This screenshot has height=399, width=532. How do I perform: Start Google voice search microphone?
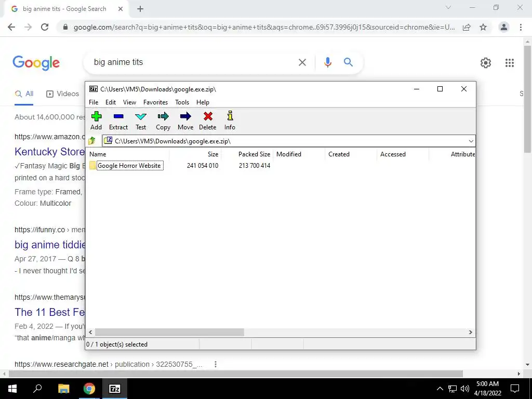[x=327, y=62]
